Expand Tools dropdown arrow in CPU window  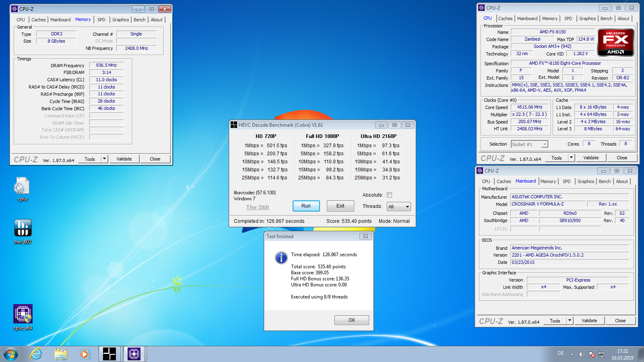(x=571, y=158)
